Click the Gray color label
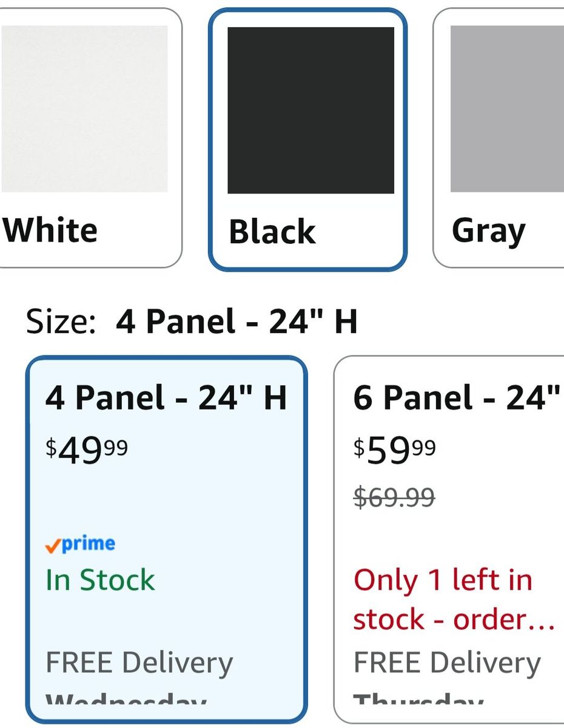 (489, 232)
